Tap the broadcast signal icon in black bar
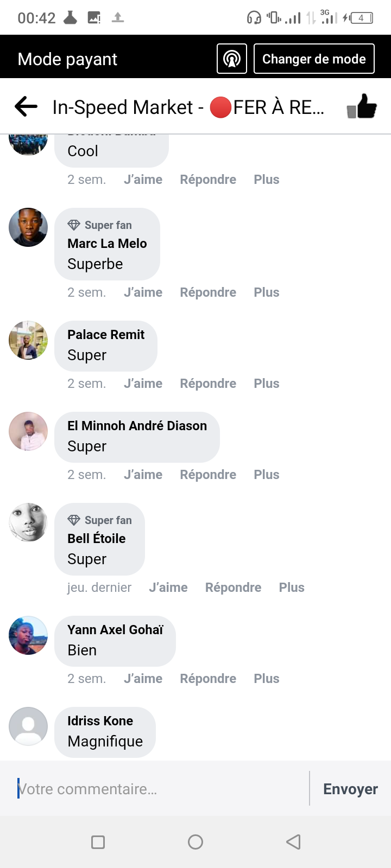Screen dimensions: 391x868 (232, 59)
